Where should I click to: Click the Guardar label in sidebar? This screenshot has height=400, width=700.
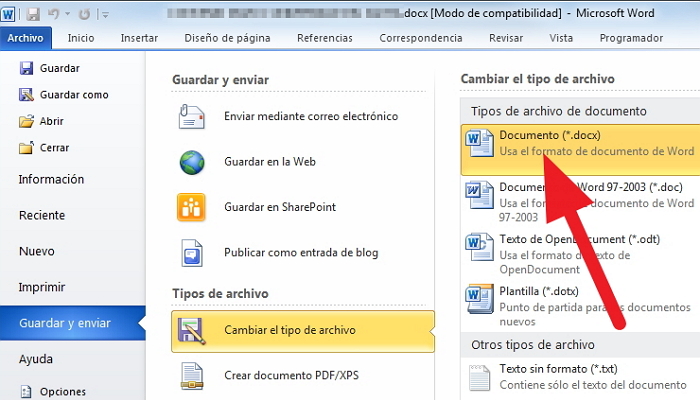coord(60,68)
